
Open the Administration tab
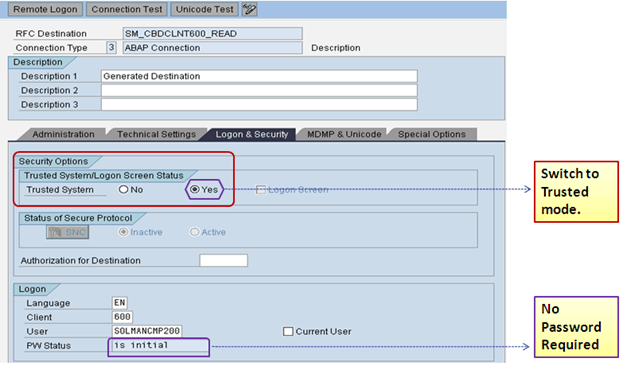[x=63, y=134]
